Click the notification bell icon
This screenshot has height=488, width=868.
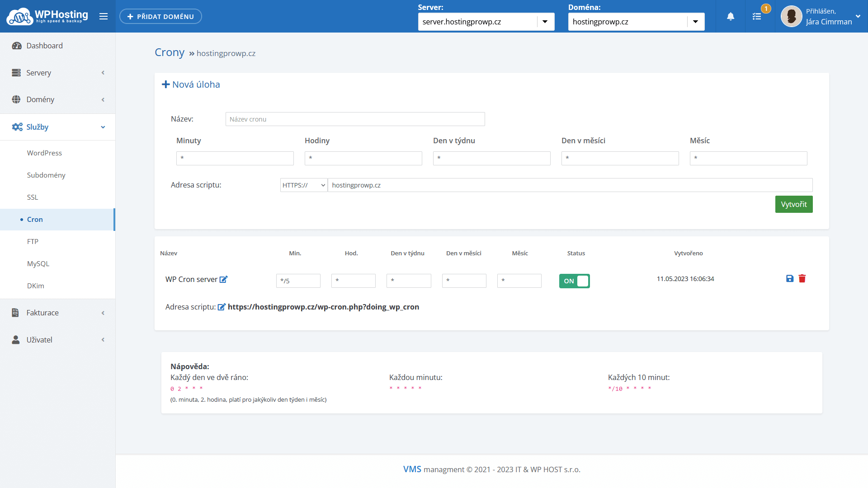(x=731, y=17)
